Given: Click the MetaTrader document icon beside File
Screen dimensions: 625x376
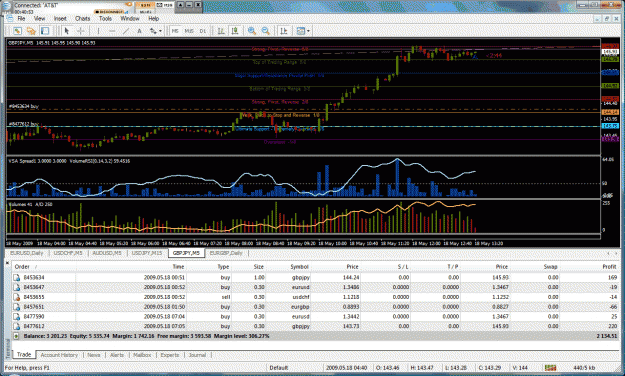Looking at the screenshot, I should click(10, 18).
